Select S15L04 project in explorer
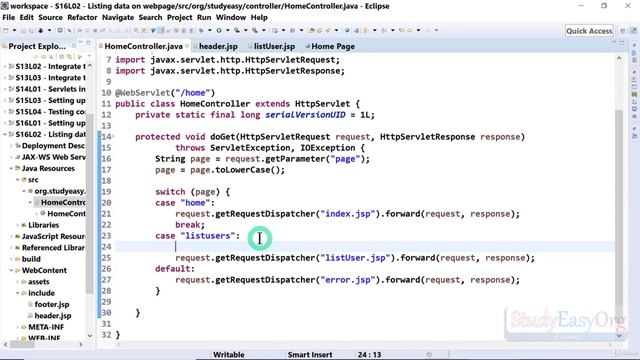The height and width of the screenshot is (360, 640). (50, 112)
